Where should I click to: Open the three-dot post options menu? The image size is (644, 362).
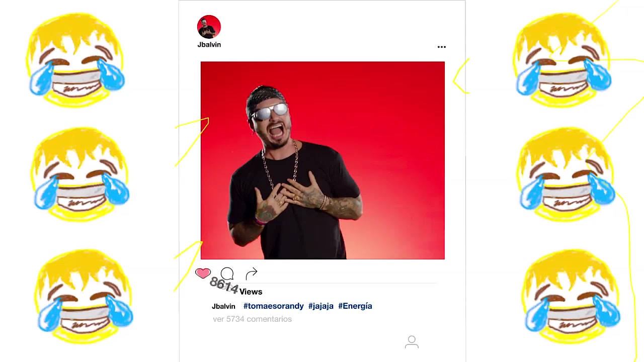pyautogui.click(x=441, y=47)
